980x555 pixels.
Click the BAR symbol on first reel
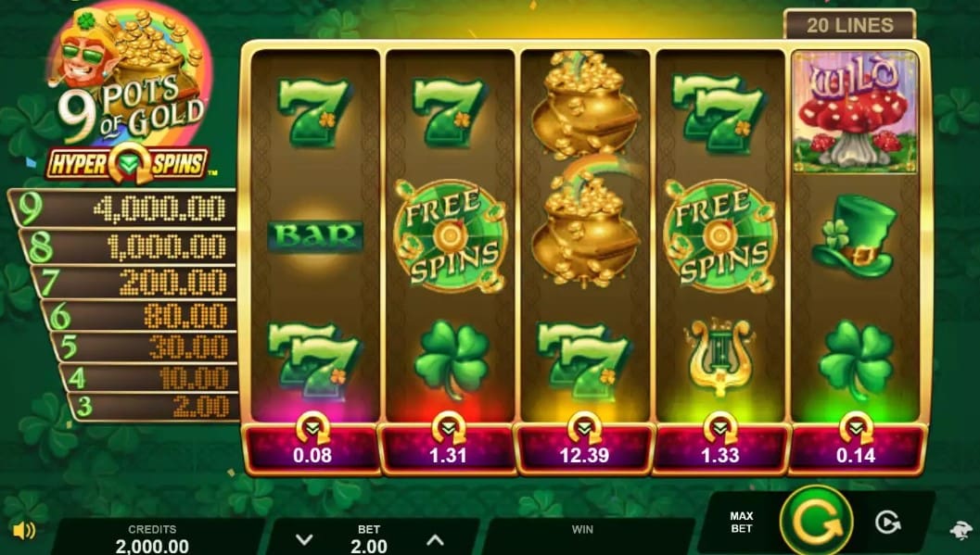315,236
